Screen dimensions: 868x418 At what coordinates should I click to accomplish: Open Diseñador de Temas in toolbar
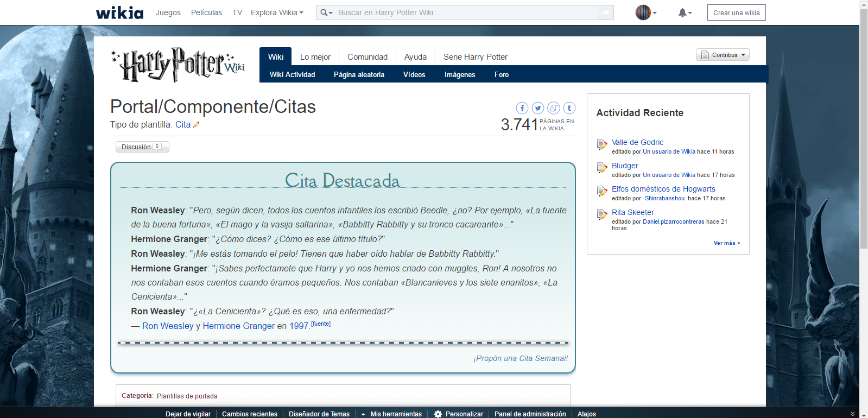[x=319, y=414]
